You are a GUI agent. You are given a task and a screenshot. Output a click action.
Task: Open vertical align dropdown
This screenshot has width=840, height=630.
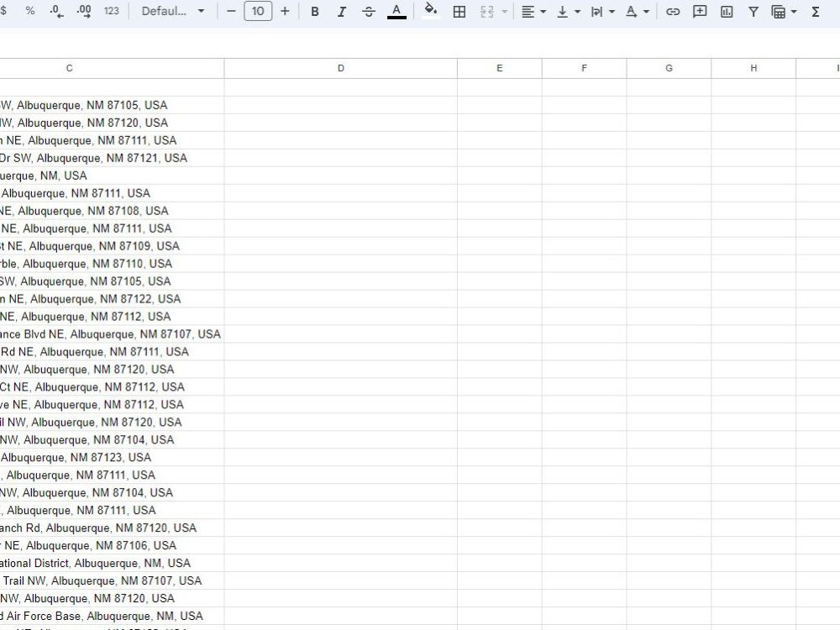coord(569,11)
